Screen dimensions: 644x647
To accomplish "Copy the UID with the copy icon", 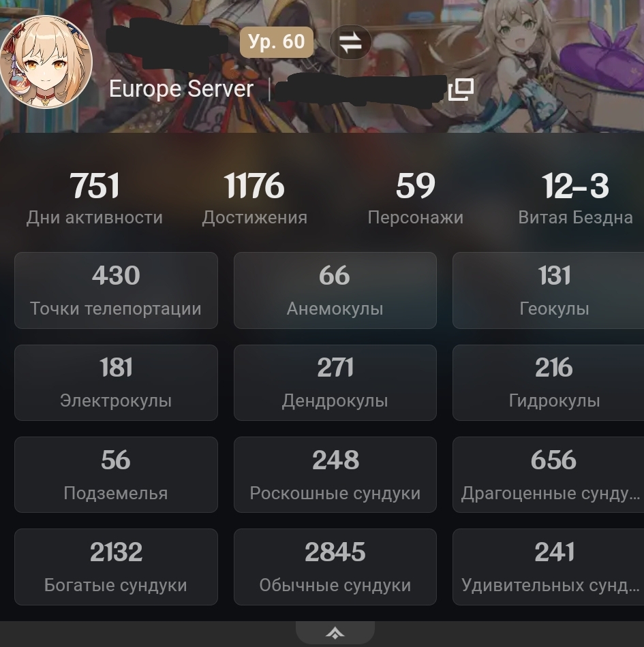I will coord(461,90).
